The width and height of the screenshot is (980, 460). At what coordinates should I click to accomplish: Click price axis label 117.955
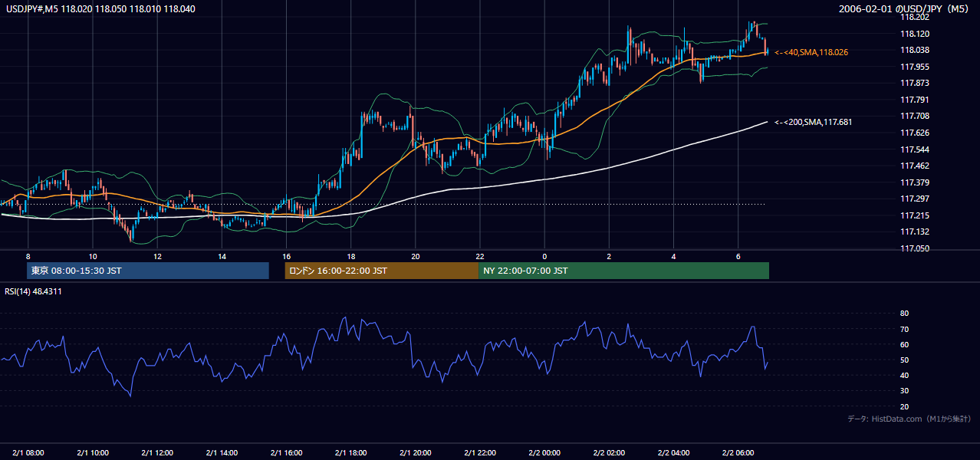[x=916, y=67]
